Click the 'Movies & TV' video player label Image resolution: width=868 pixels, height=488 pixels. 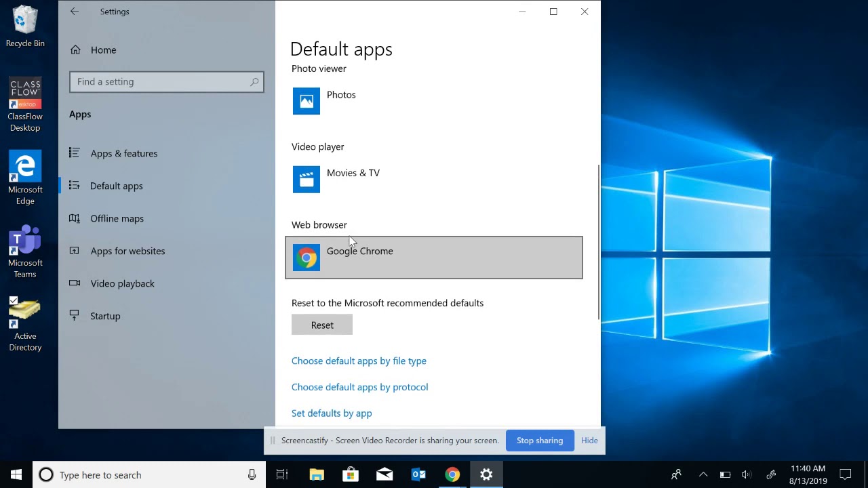click(x=353, y=173)
